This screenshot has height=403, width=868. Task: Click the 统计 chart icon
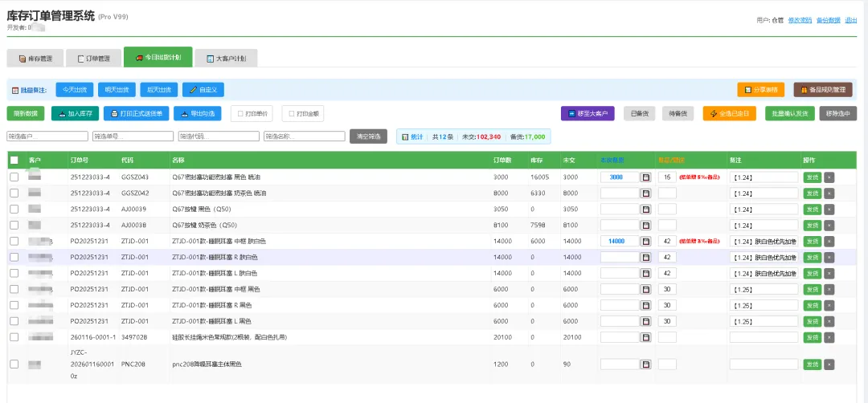pyautogui.click(x=405, y=136)
